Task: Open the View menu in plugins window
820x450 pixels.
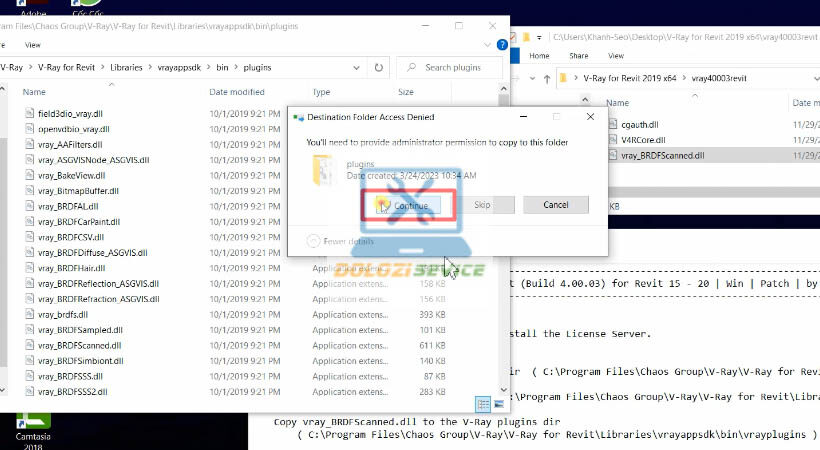Action: tap(32, 45)
